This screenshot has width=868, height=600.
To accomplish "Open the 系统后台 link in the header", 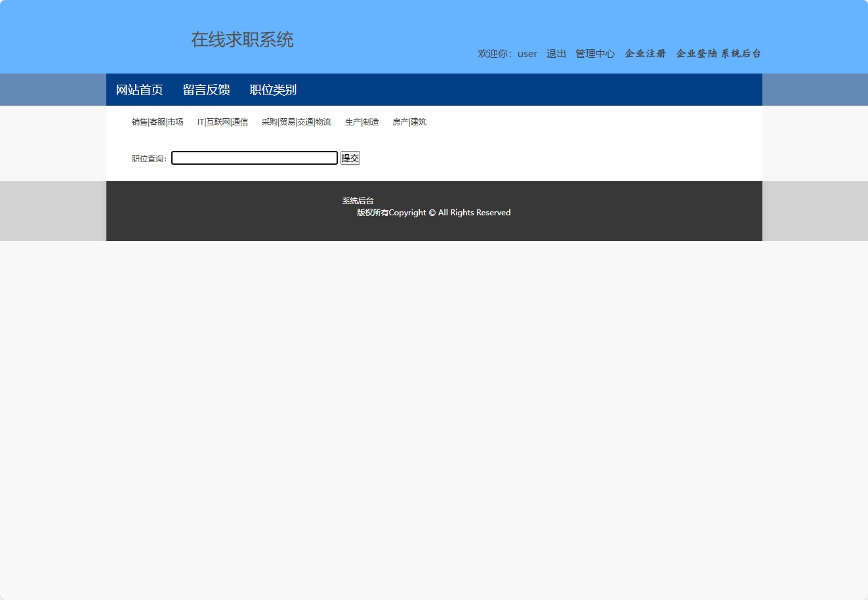I will [740, 54].
